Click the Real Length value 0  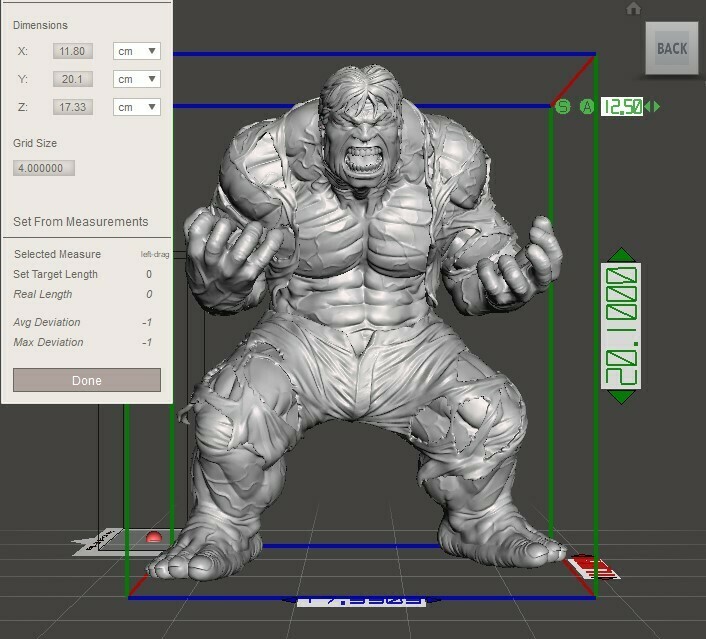[x=149, y=294]
